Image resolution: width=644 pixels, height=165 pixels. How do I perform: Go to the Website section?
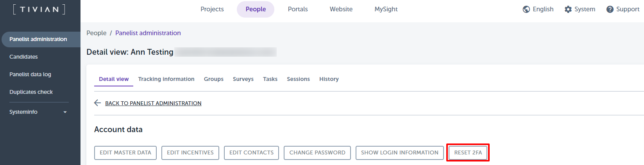[341, 9]
